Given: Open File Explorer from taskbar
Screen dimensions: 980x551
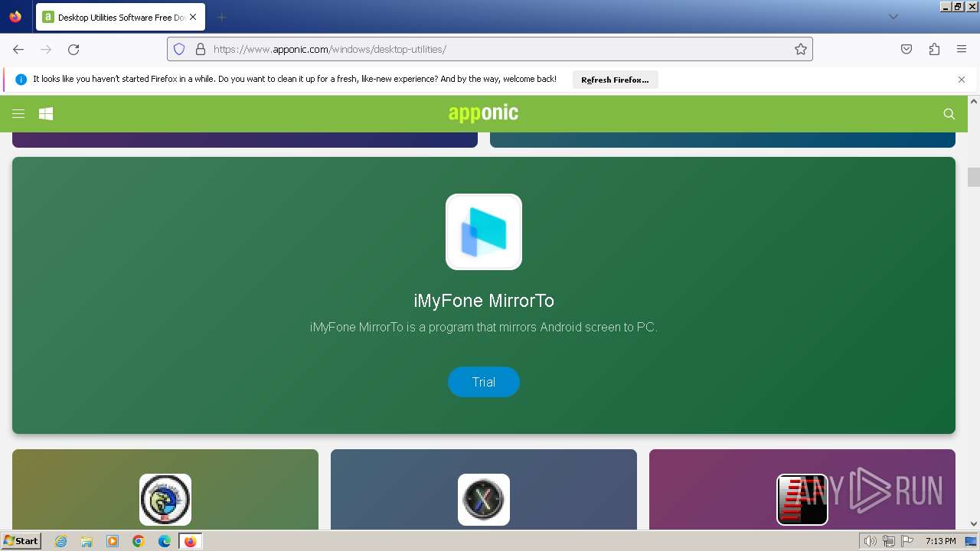Looking at the screenshot, I should point(87,541).
